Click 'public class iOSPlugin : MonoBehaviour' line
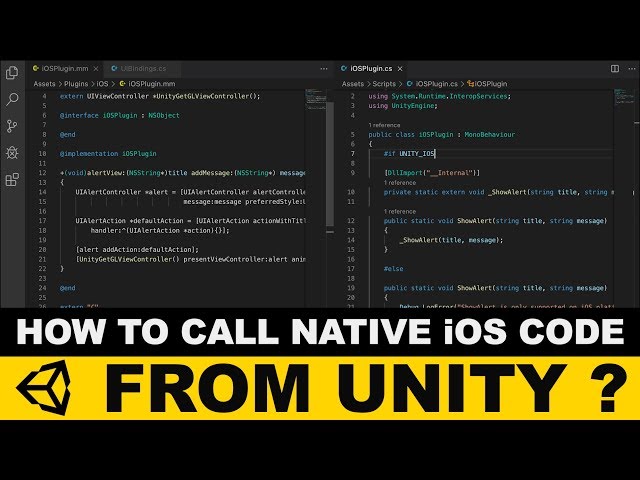Screen dimensions: 640x480 point(442,135)
